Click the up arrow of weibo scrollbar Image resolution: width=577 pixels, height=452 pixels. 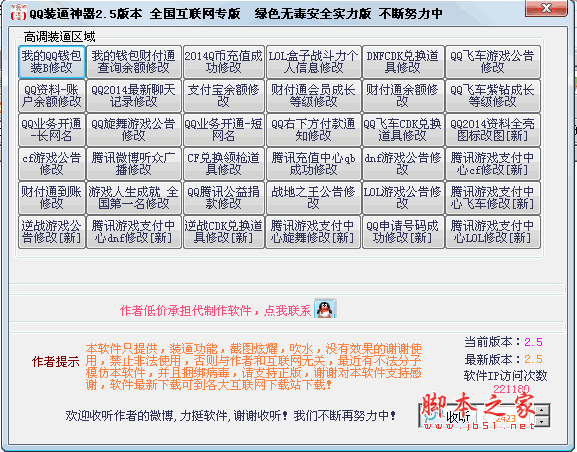[x=542, y=410]
